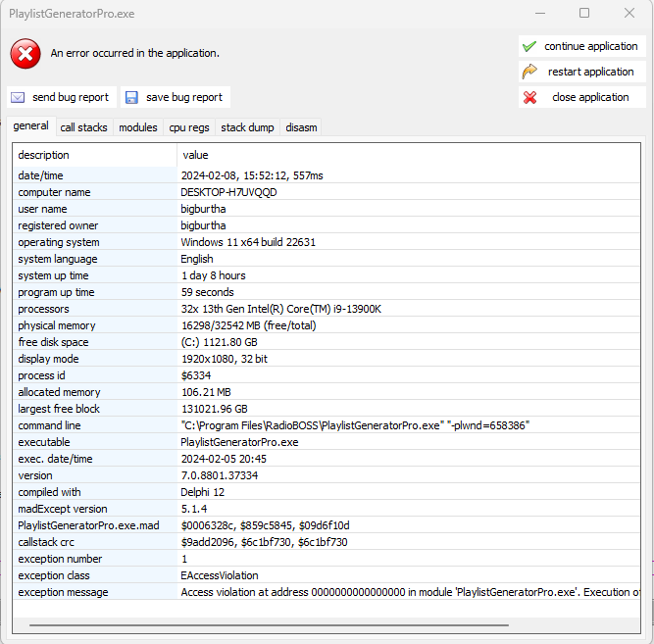The width and height of the screenshot is (654, 644).
Task: Open the modules tab
Action: 137,127
